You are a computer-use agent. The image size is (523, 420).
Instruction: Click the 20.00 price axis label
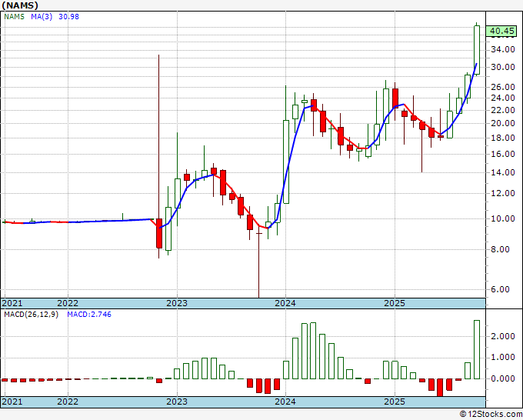tap(503, 123)
